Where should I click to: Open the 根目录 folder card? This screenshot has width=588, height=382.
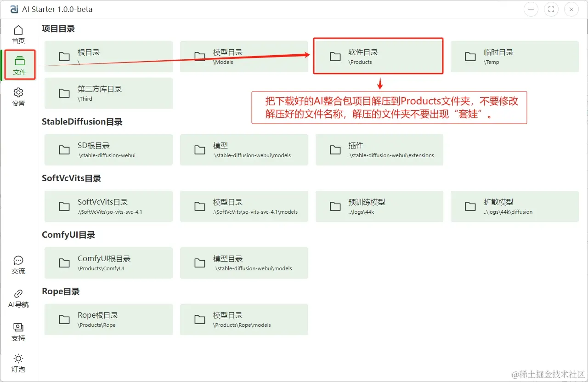108,56
